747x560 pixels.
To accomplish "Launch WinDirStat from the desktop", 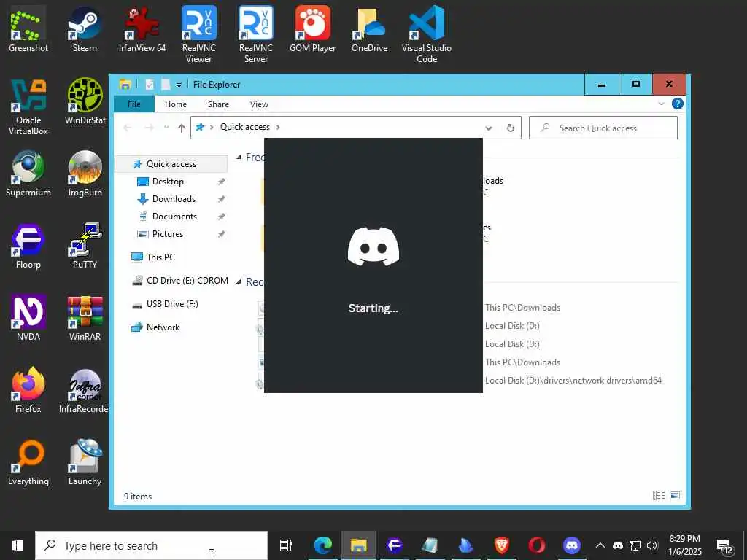I will click(85, 101).
